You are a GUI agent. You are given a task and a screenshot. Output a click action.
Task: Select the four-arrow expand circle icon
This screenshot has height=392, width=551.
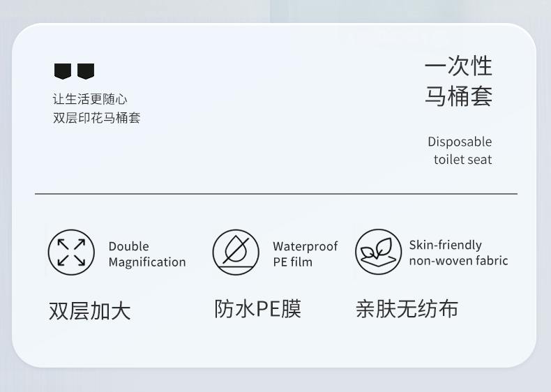click(71, 252)
